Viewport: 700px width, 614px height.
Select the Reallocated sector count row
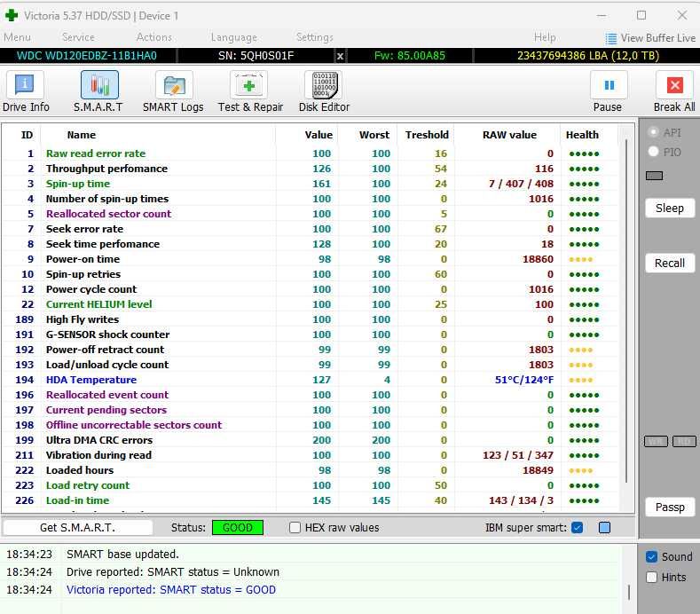point(311,214)
